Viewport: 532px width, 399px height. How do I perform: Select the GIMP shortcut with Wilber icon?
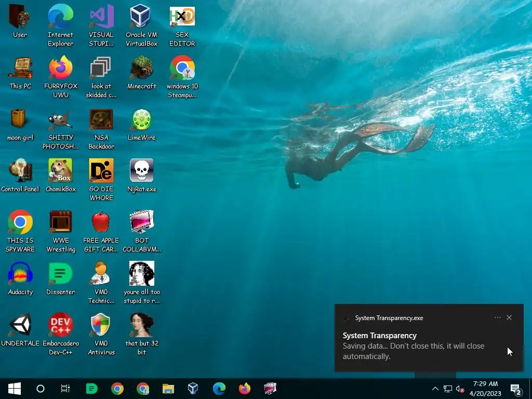[60, 129]
